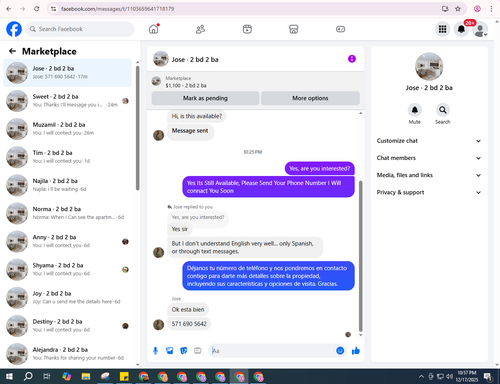
Task: Mute the chat with the bell icon
Action: coord(414,110)
